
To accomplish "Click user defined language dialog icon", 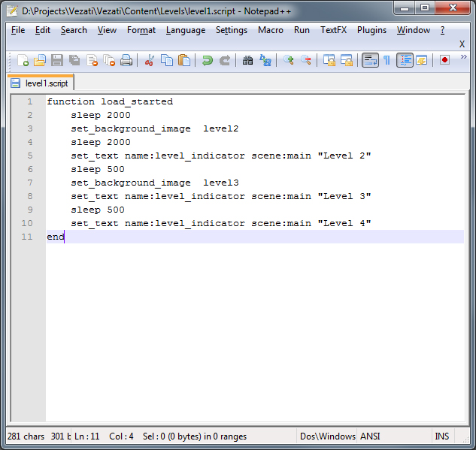I will coord(422,60).
